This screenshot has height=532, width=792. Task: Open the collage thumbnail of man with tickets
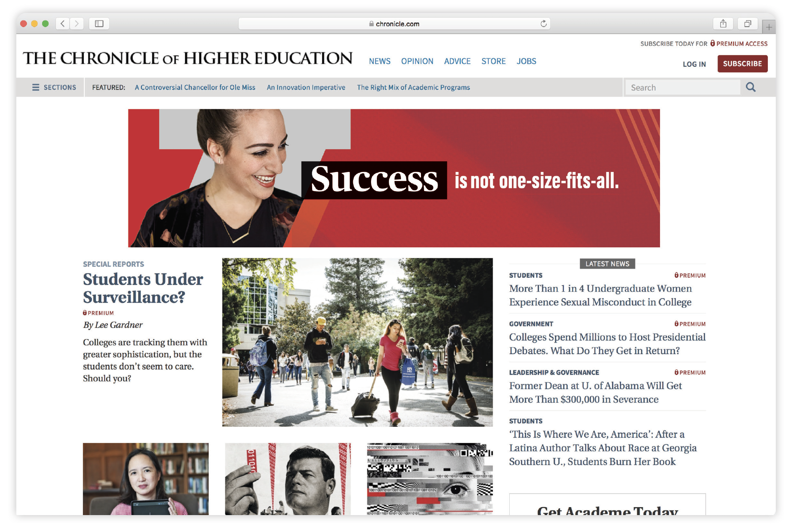pyautogui.click(x=288, y=479)
